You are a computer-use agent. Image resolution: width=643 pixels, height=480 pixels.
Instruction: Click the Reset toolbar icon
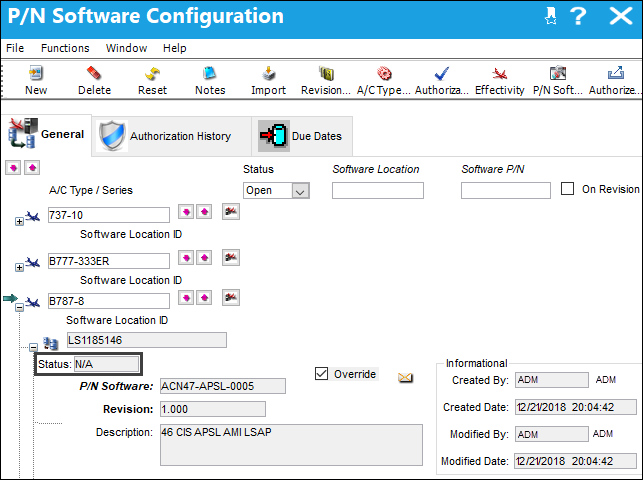(152, 73)
